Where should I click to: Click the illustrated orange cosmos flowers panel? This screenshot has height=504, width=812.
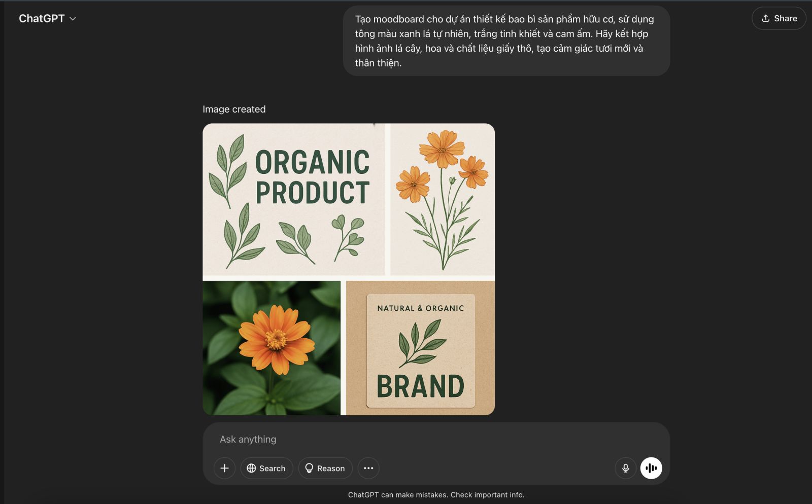tap(443, 200)
